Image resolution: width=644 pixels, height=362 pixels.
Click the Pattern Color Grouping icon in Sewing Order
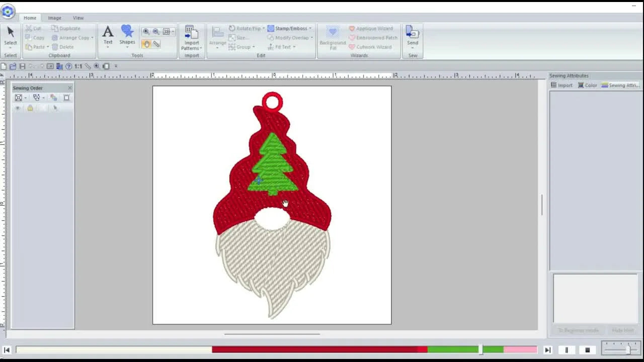[54, 98]
